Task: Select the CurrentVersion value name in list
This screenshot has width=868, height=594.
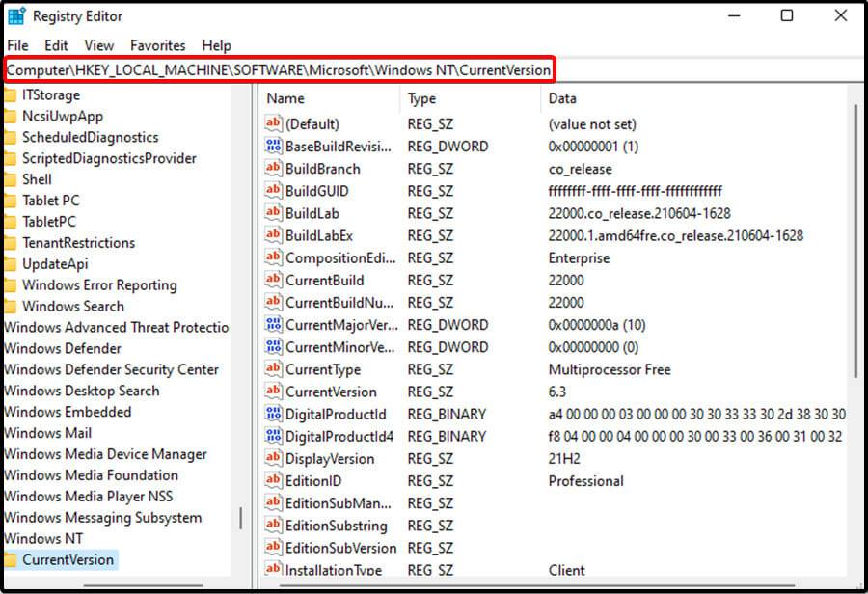Action: [x=331, y=391]
